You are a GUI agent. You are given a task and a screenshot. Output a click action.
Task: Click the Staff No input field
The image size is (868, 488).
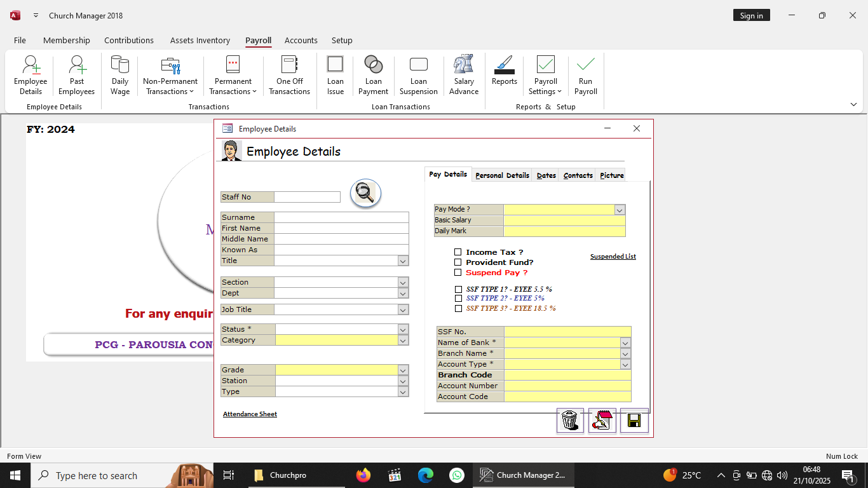click(x=308, y=197)
